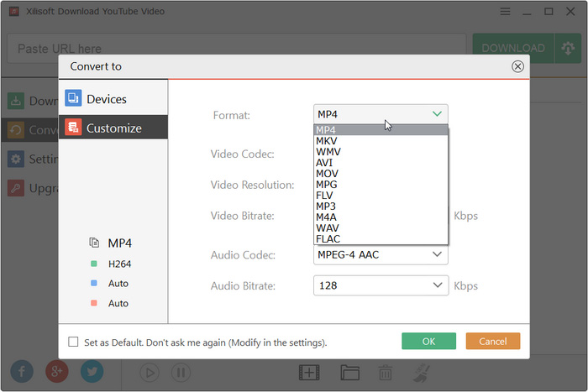The height and width of the screenshot is (392, 588).
Task: Click the red Auto bitrate swatch
Action: pos(94,303)
